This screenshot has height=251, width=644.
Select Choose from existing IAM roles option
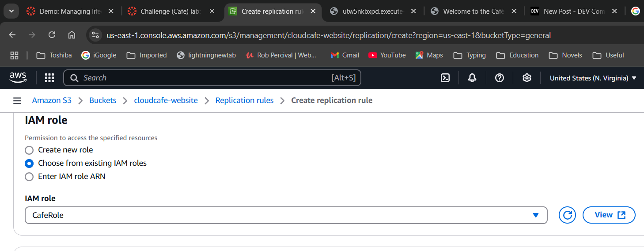[29, 164]
